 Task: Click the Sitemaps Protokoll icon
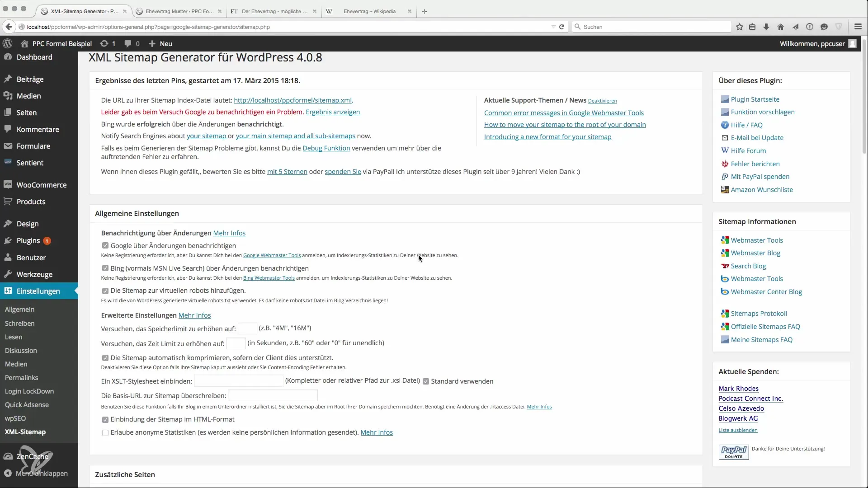725,314
